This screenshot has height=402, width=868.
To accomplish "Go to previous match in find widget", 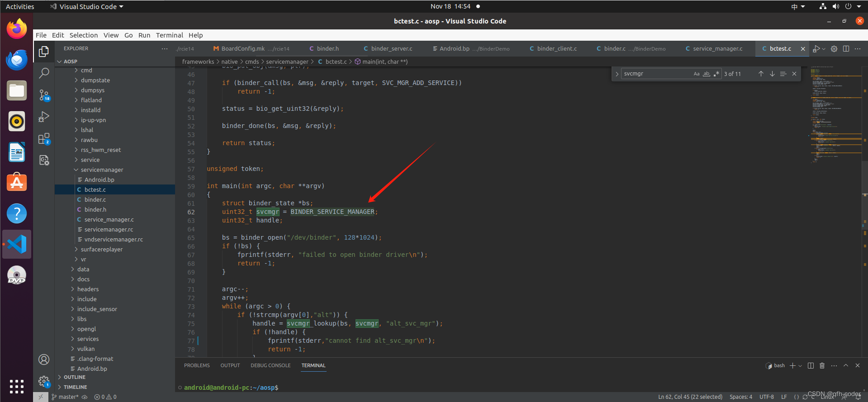I will [761, 74].
